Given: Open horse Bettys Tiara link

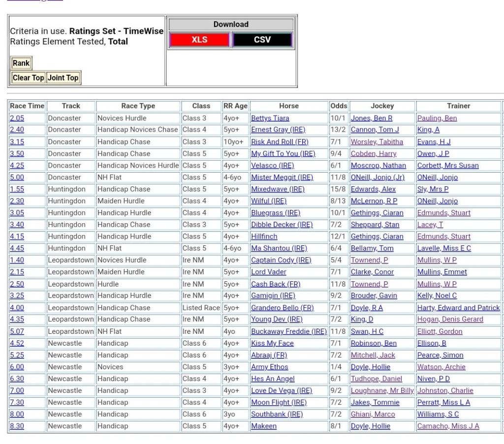Looking at the screenshot, I should point(270,118).
